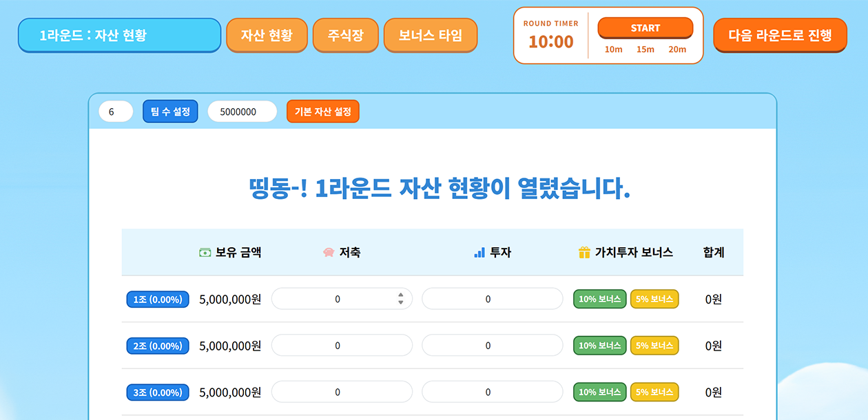Apply 기본 자산 설정 button
868x420 pixels.
click(x=322, y=112)
